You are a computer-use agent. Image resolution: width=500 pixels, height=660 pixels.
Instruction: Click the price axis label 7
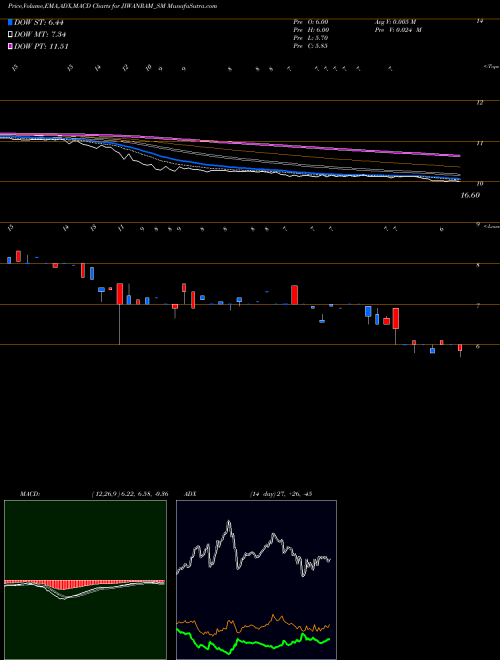pos(478,306)
